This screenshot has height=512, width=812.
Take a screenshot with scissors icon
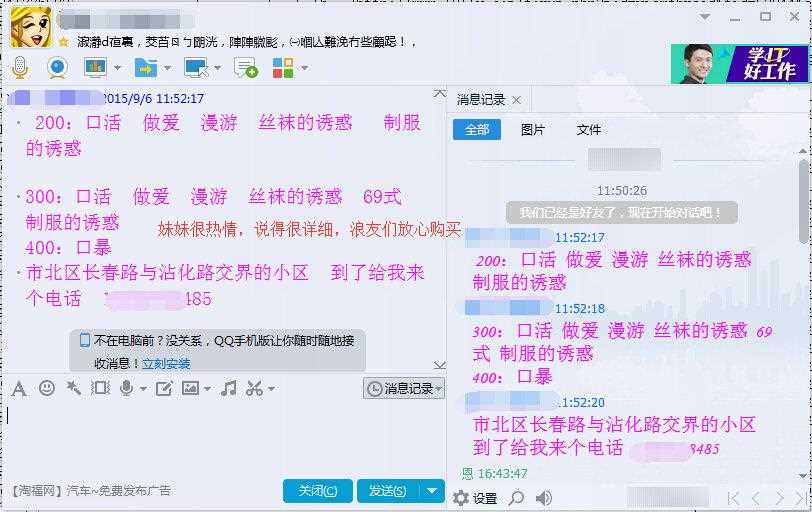[x=254, y=388]
